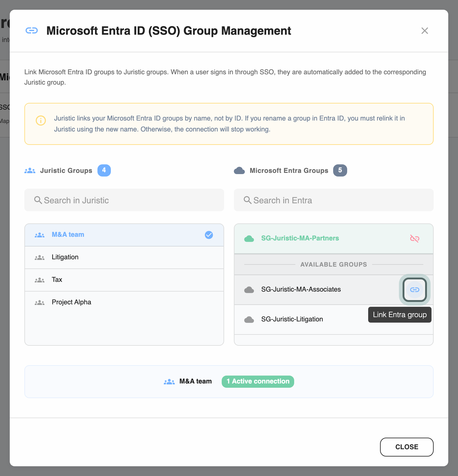Click the info icon in the yellow notice
This screenshot has height=476, width=458.
[41, 121]
